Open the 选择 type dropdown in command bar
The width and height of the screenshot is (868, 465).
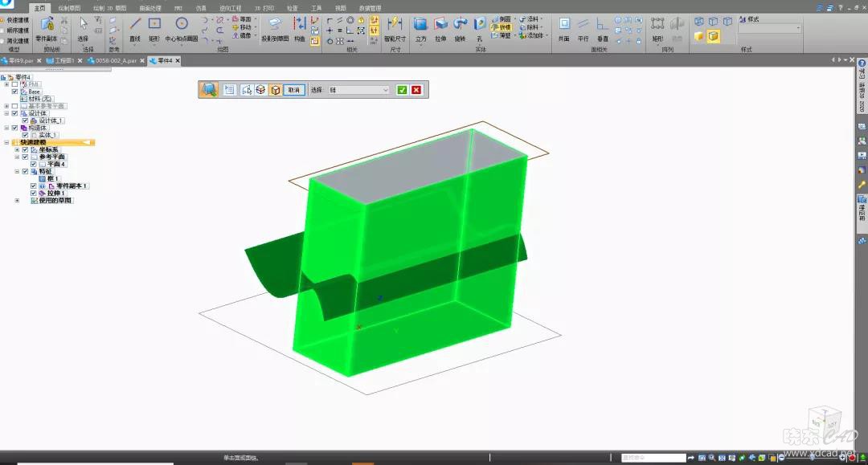tap(385, 90)
